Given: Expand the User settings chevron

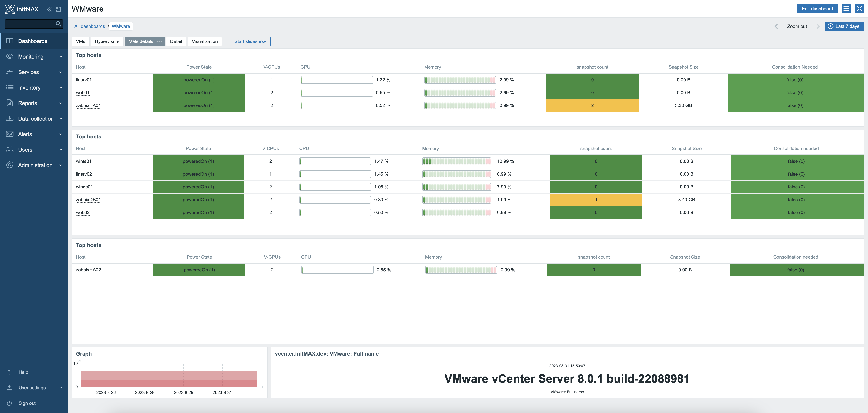Looking at the screenshot, I should 61,388.
